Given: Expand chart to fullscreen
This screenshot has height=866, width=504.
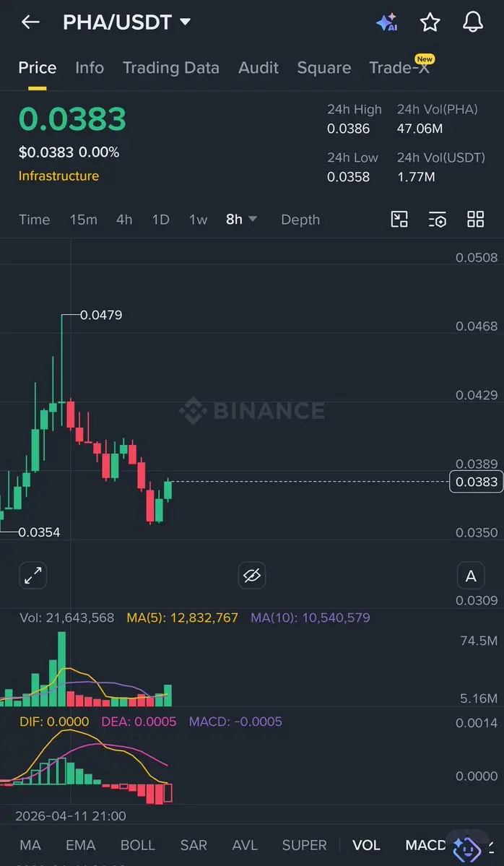Looking at the screenshot, I should pyautogui.click(x=33, y=576).
